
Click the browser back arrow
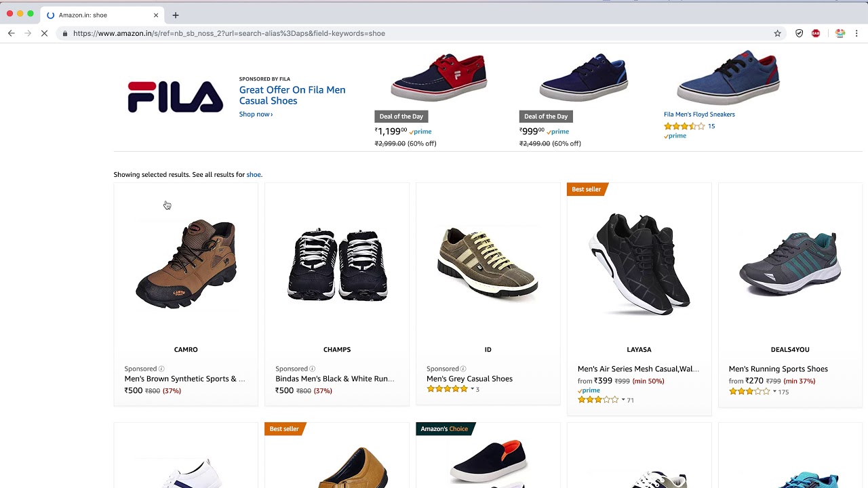pos(11,33)
